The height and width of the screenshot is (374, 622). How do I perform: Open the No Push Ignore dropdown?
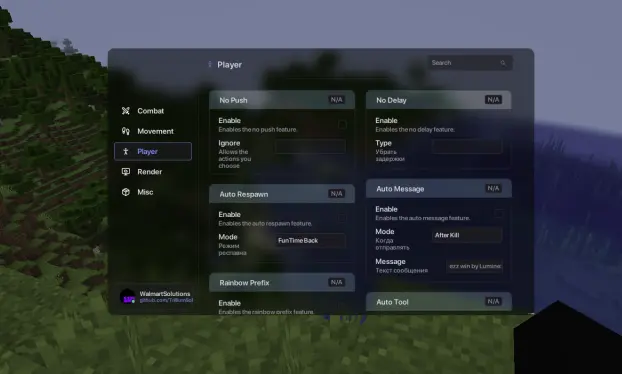(x=310, y=146)
